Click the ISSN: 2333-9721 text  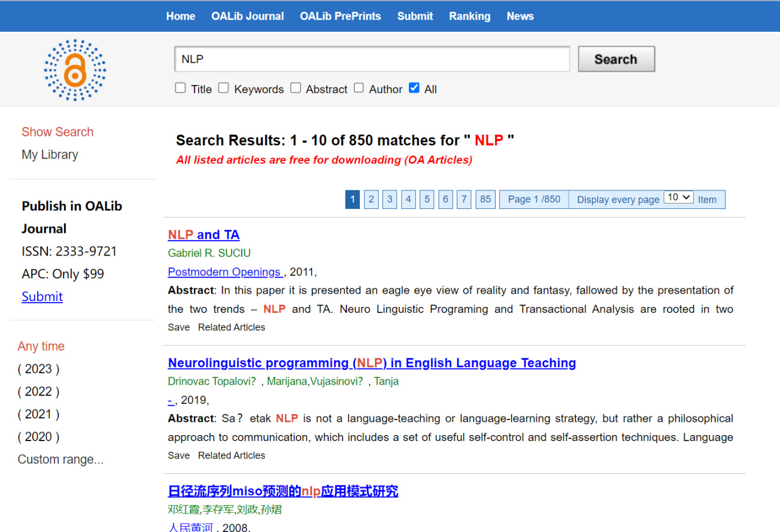click(69, 251)
